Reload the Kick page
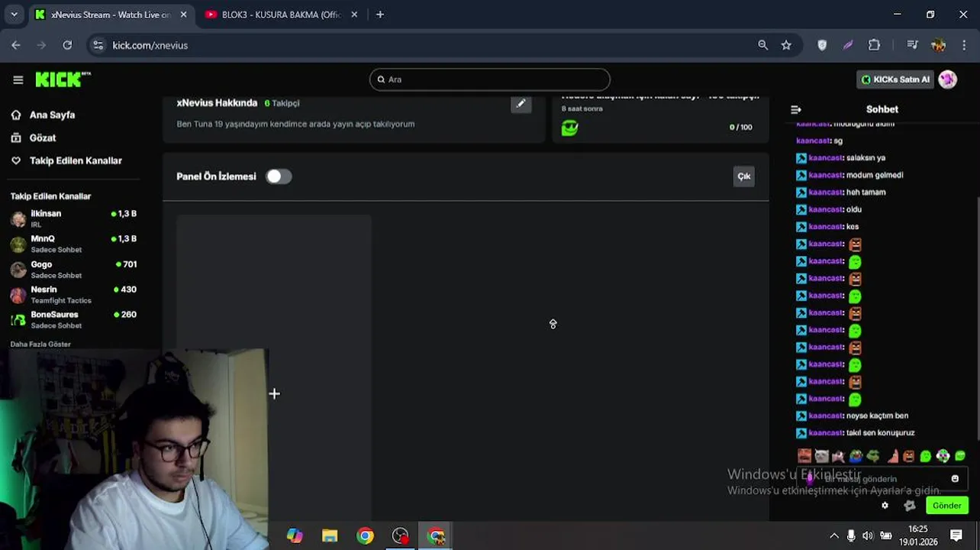 point(67,45)
